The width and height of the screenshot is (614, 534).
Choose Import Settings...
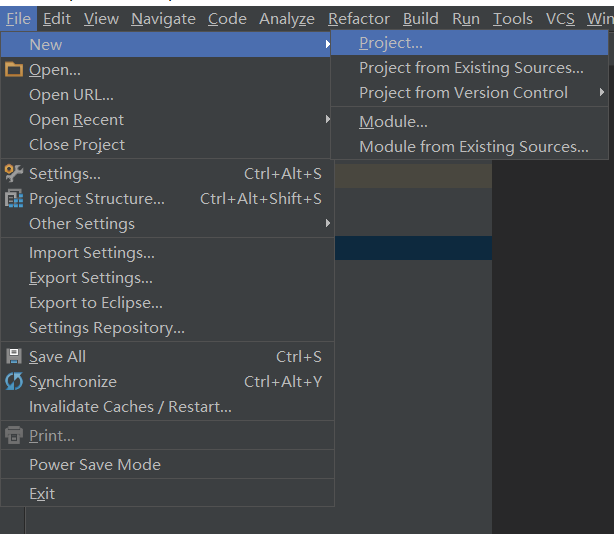168,253
